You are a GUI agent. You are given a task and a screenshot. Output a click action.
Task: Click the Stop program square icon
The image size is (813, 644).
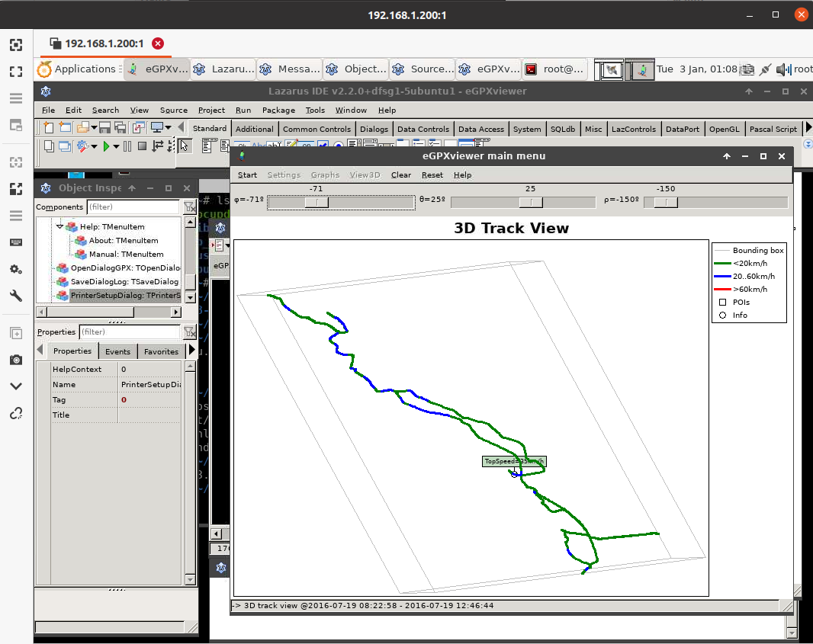point(142,146)
